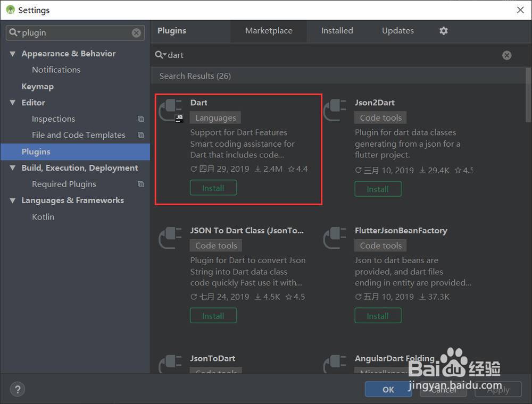
Task: Open the Dart plugin title
Action: (x=198, y=103)
